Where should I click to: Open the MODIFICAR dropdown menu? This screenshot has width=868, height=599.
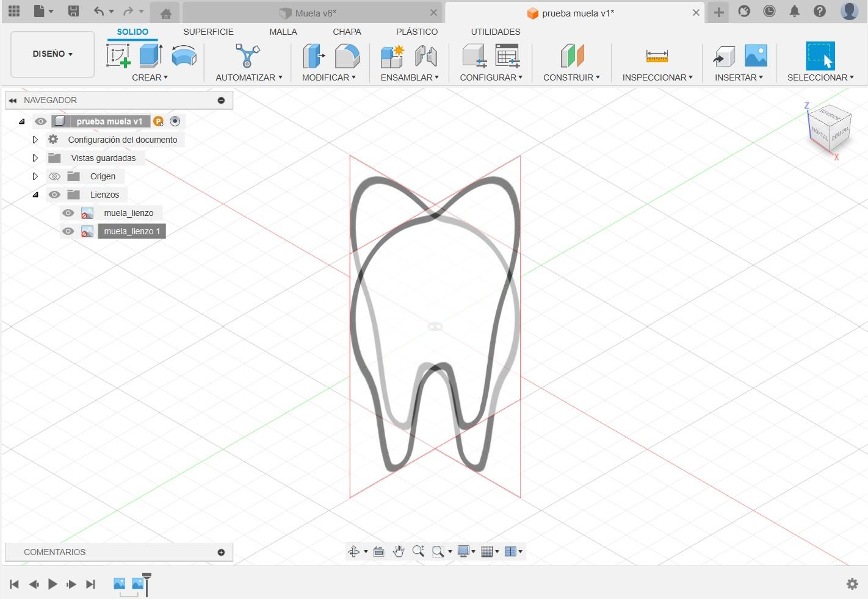click(x=328, y=77)
